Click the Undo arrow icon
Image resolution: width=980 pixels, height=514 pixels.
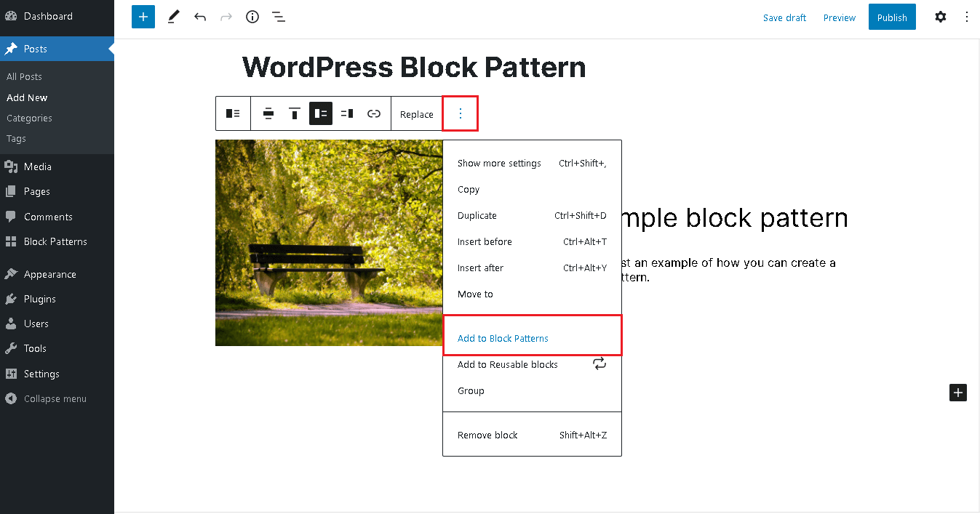pos(199,16)
